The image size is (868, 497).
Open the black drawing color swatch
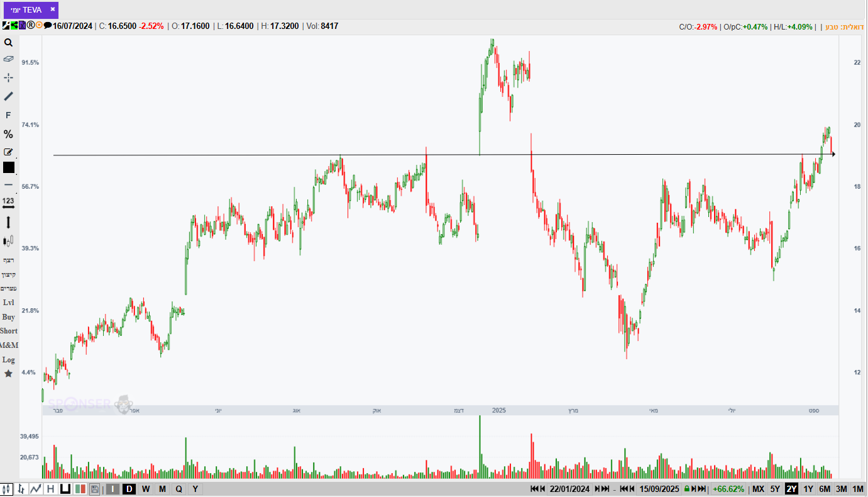9,167
